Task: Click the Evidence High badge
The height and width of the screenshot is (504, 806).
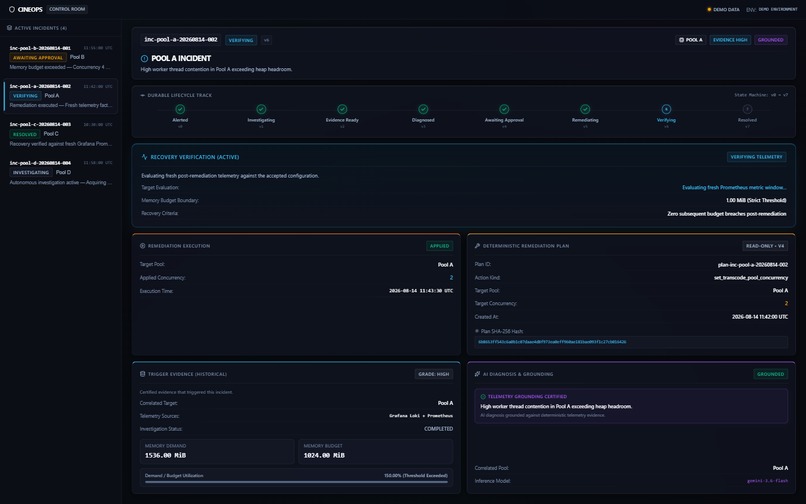Action: [730, 40]
